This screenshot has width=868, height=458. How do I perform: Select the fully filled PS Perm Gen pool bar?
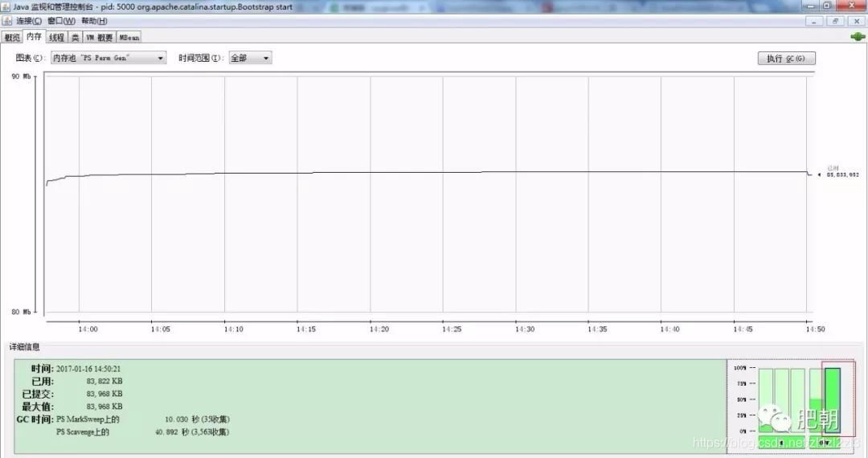[x=833, y=400]
